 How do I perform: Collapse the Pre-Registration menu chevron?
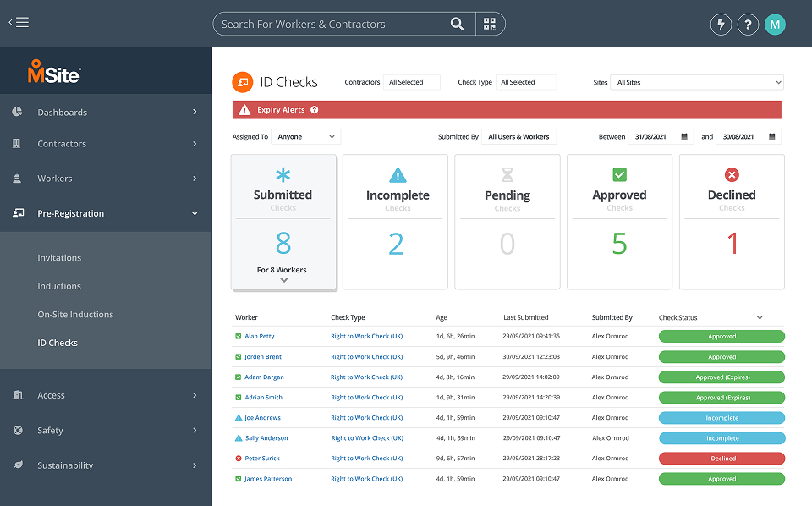(x=195, y=213)
